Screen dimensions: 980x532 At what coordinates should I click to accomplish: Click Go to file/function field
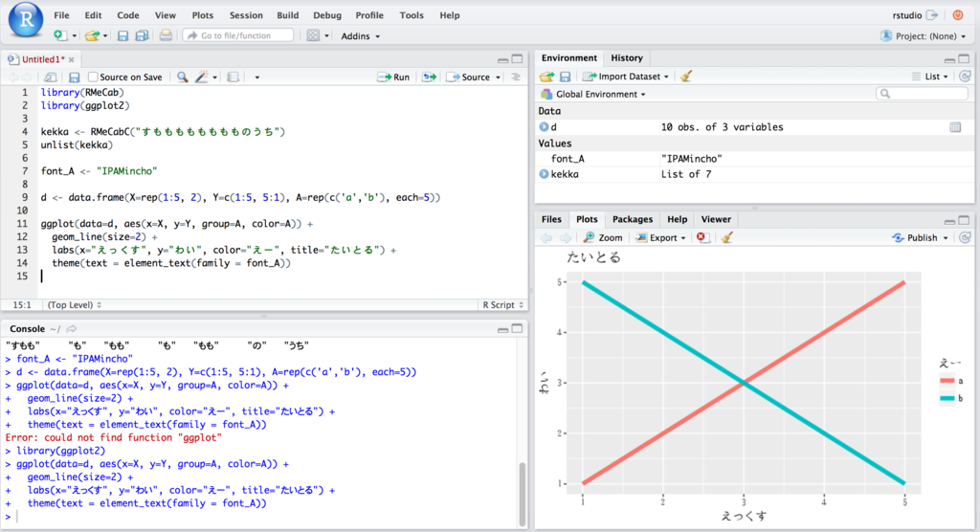pos(238,35)
